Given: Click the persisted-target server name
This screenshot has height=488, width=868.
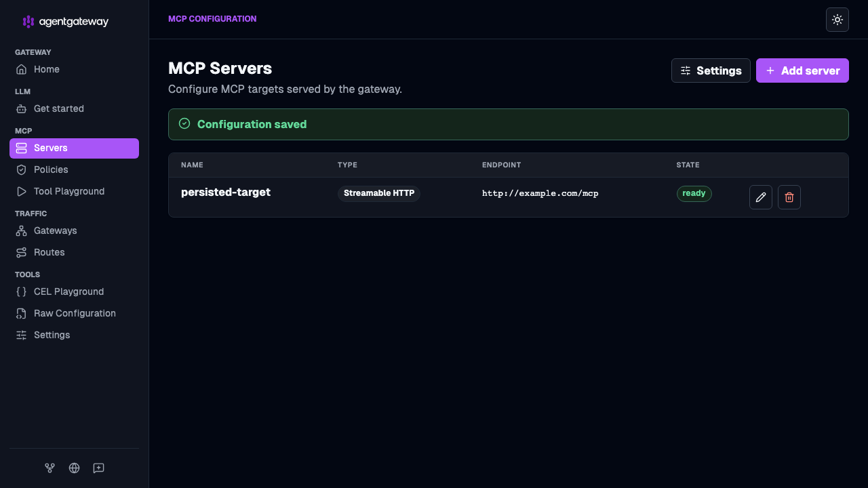Looking at the screenshot, I should (x=226, y=192).
